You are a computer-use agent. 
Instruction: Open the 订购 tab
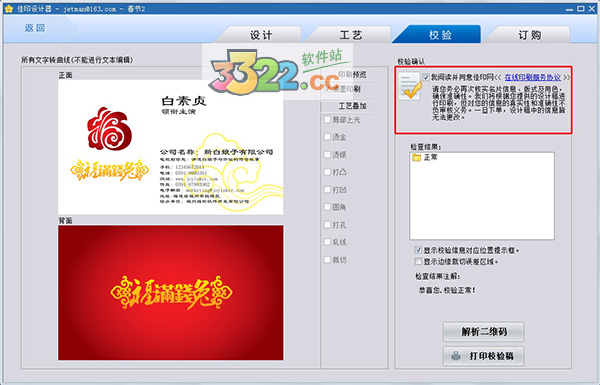(x=530, y=35)
